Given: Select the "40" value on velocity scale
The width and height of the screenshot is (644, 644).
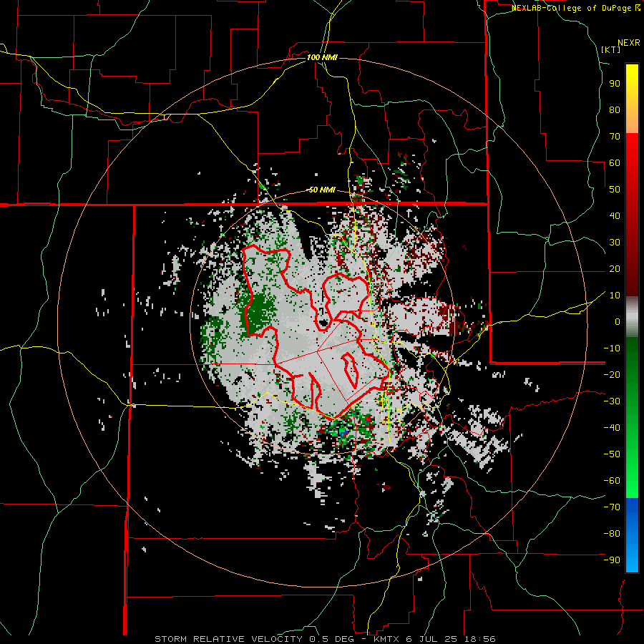Looking at the screenshot, I should pos(615,216).
